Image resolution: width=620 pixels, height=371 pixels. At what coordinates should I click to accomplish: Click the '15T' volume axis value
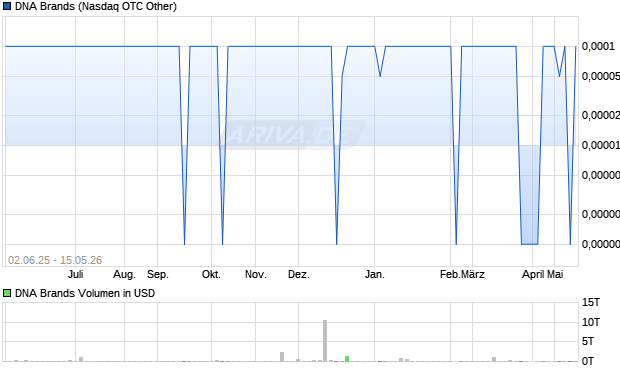(591, 303)
